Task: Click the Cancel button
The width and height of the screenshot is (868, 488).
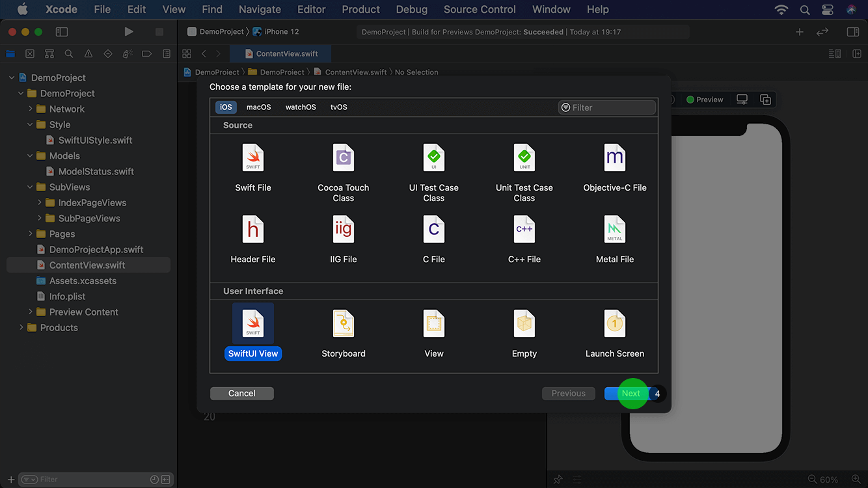Action: coord(242,393)
